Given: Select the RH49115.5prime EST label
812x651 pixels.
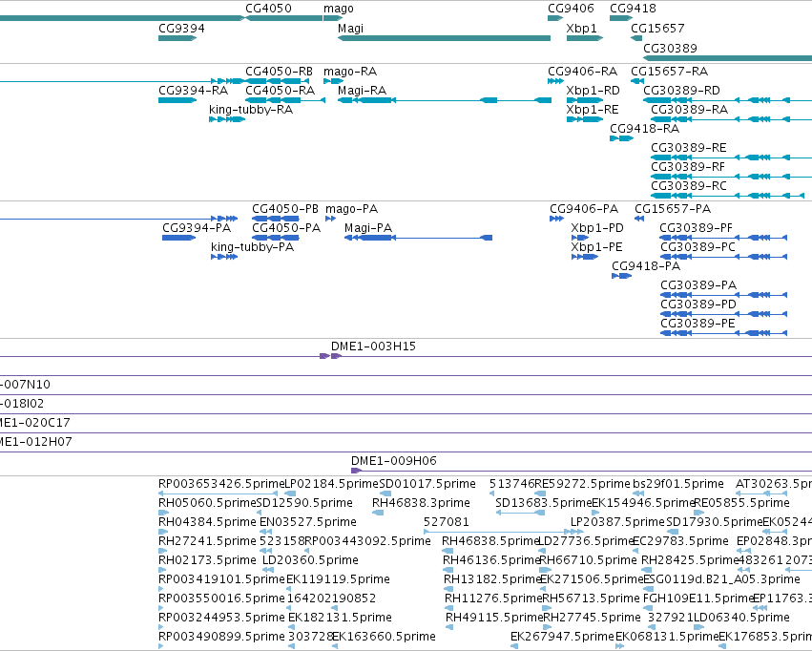Looking at the screenshot, I should coord(494,618).
